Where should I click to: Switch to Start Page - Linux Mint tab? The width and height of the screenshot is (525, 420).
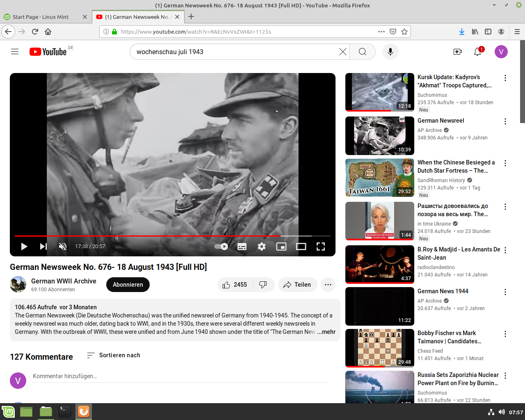click(41, 17)
